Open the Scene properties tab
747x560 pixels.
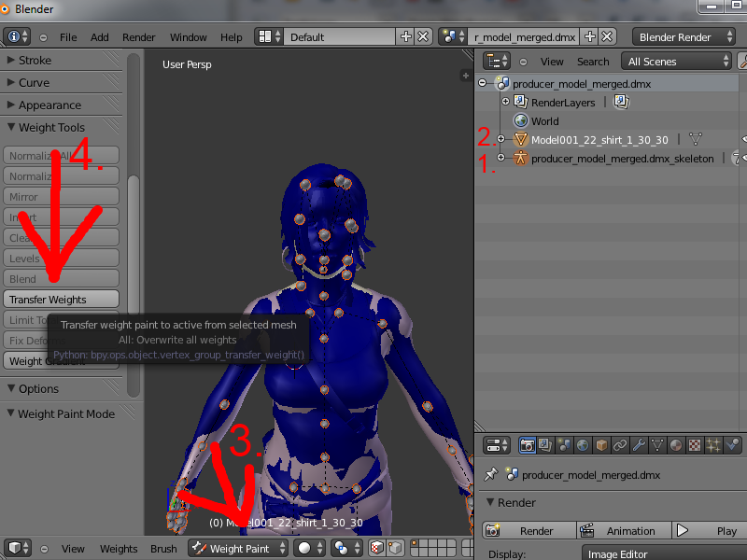(564, 445)
